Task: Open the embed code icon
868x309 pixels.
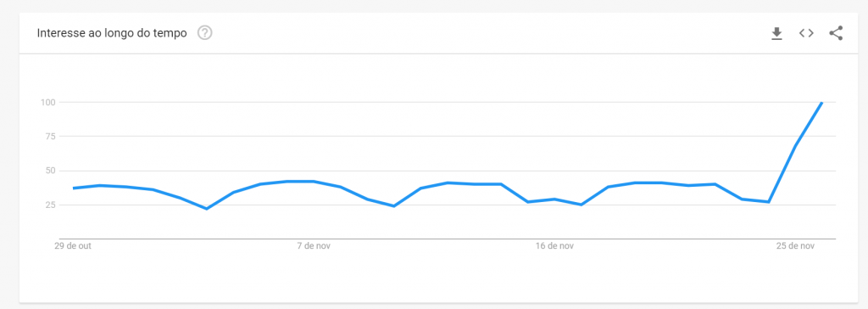Action: (806, 33)
